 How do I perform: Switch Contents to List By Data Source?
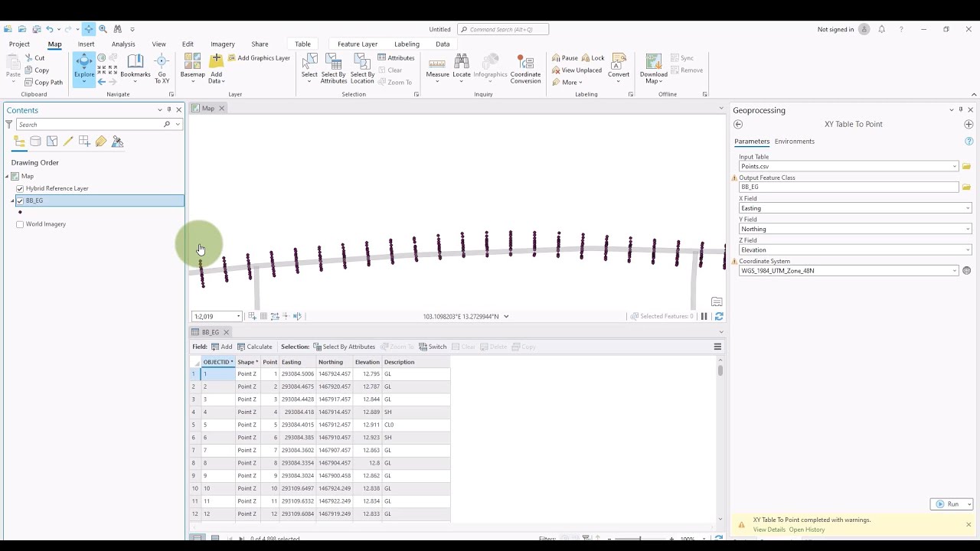[35, 142]
